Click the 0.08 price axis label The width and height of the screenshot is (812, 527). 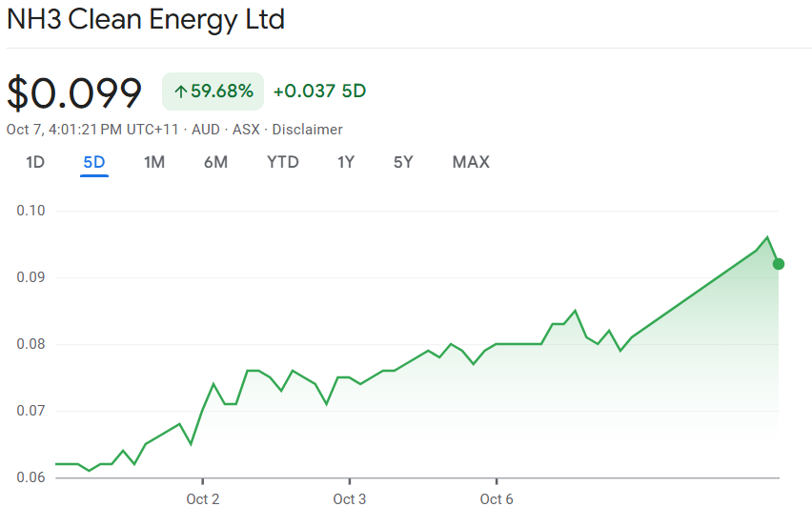31,344
